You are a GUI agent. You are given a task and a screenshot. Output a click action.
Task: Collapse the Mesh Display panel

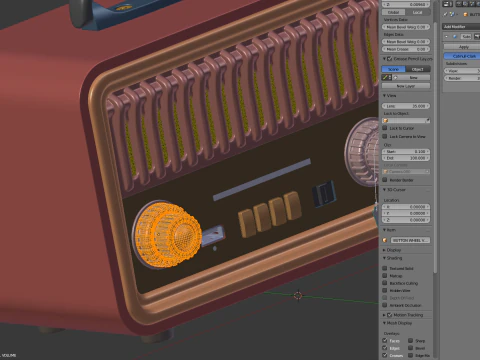384,323
